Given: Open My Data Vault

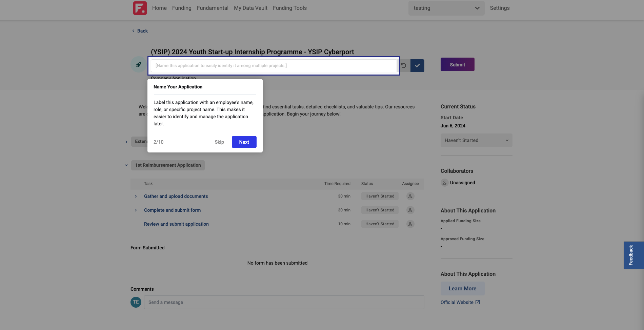Looking at the screenshot, I should point(250,8).
